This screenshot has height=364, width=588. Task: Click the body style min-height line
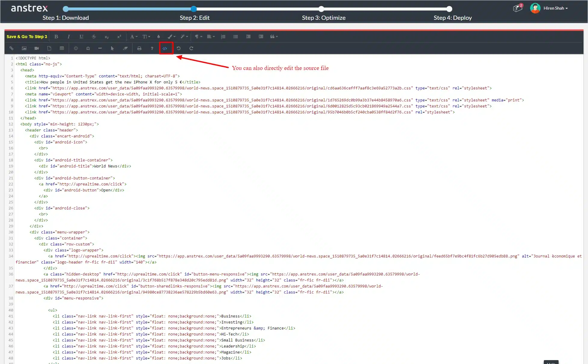point(59,124)
